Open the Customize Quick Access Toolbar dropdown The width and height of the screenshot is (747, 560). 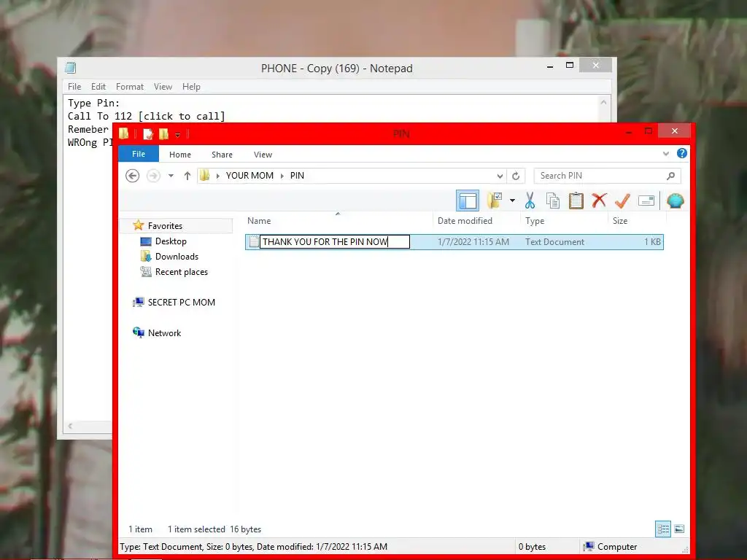click(178, 135)
